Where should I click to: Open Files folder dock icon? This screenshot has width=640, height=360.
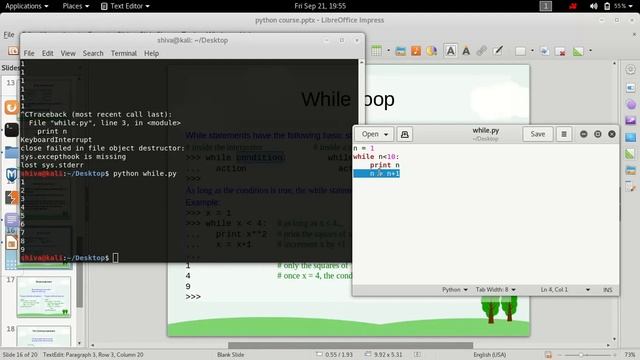coord(11,153)
